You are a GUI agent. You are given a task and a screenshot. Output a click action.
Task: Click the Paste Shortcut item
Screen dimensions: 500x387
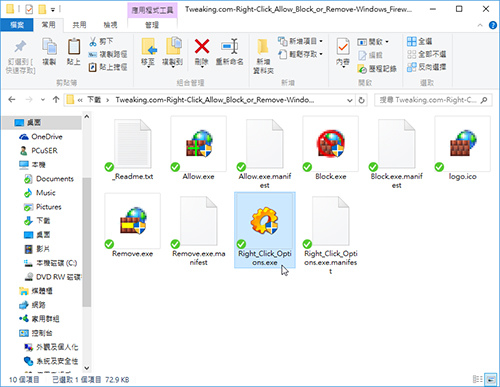pos(108,67)
